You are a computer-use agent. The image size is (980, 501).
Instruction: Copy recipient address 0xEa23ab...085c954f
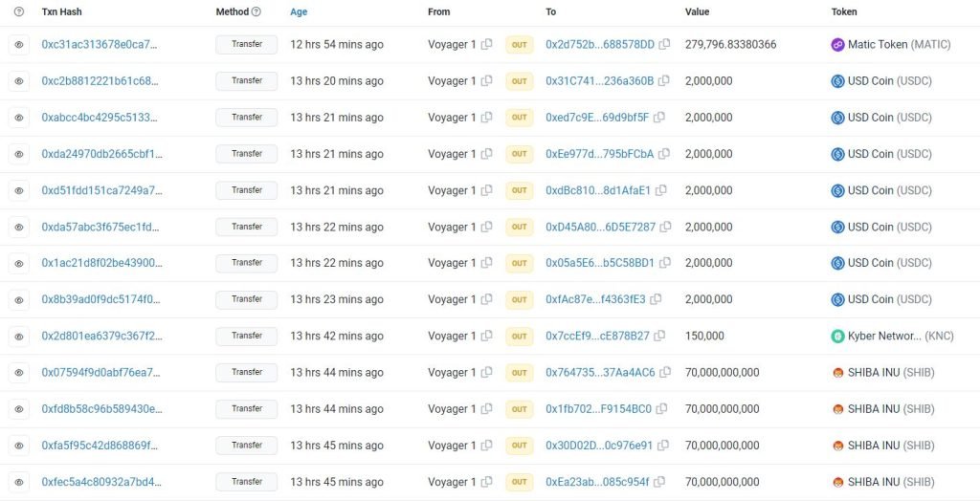[x=659, y=482]
